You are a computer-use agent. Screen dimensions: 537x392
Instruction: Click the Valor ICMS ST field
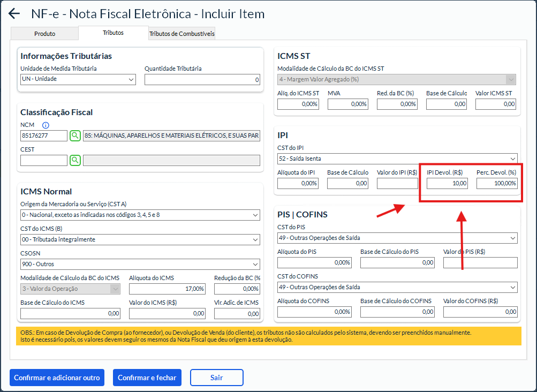point(496,104)
